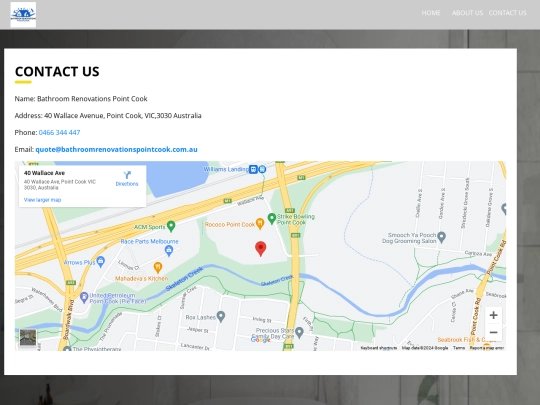The width and height of the screenshot is (540, 405).
Task: Open the CONTACT US nav link
Action: point(507,13)
